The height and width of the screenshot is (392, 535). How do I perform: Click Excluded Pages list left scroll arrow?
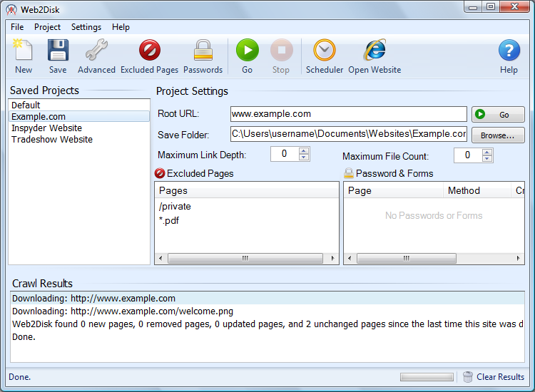tap(160, 259)
